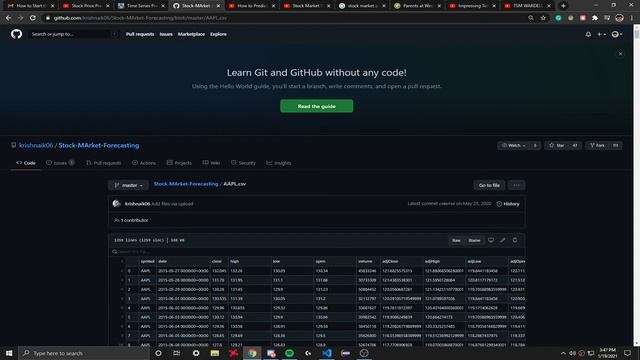640x360 pixels.
Task: Click Stock-MArket-Forecasting in the file breadcrumb
Action: pyautogui.click(x=186, y=184)
